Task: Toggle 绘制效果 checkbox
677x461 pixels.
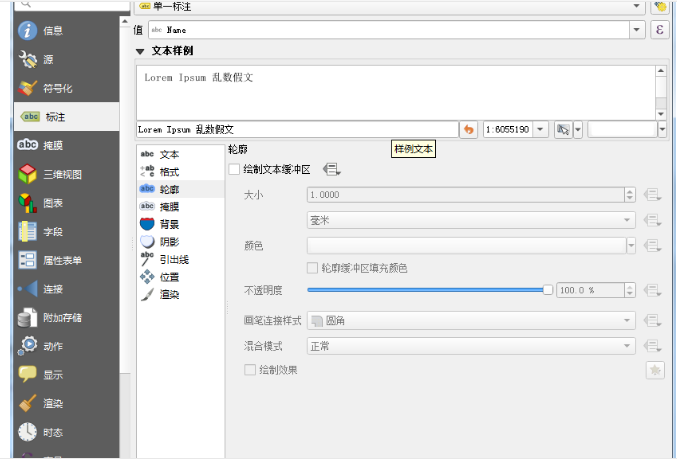Action: pos(250,370)
